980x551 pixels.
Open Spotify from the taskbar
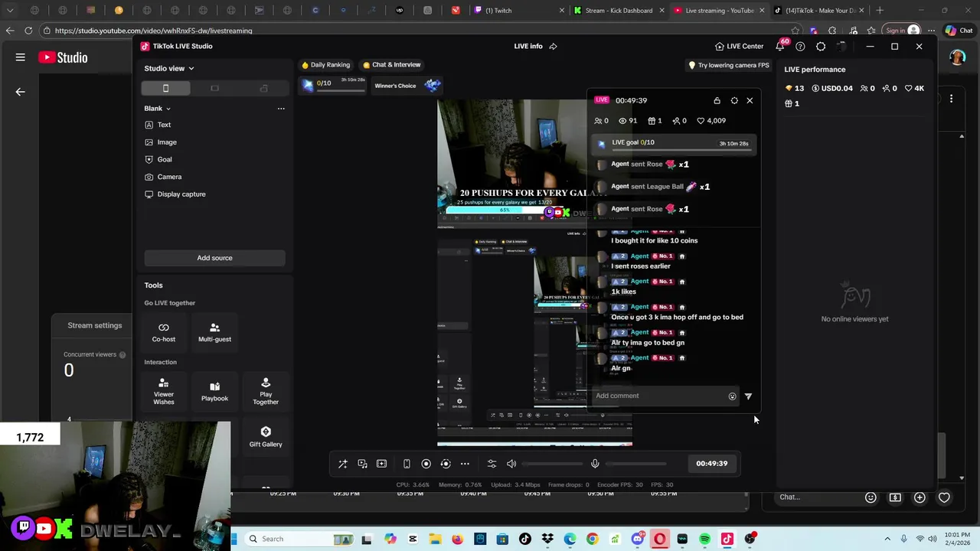(x=704, y=539)
